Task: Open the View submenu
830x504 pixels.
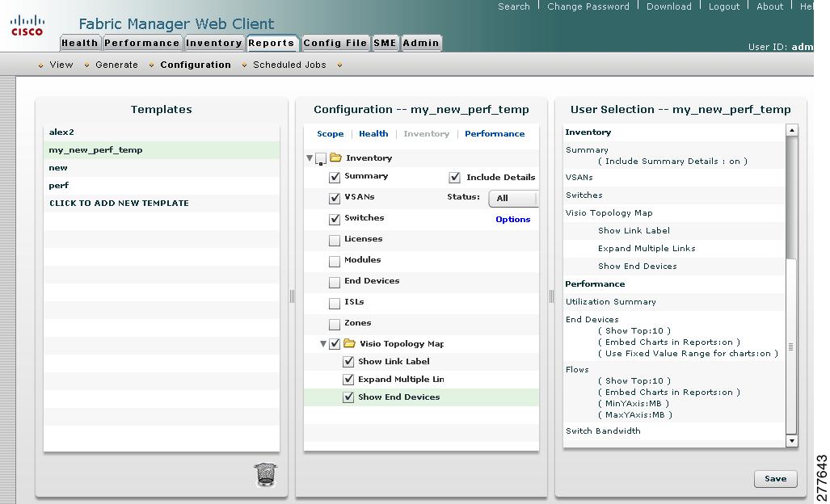Action: pos(61,65)
